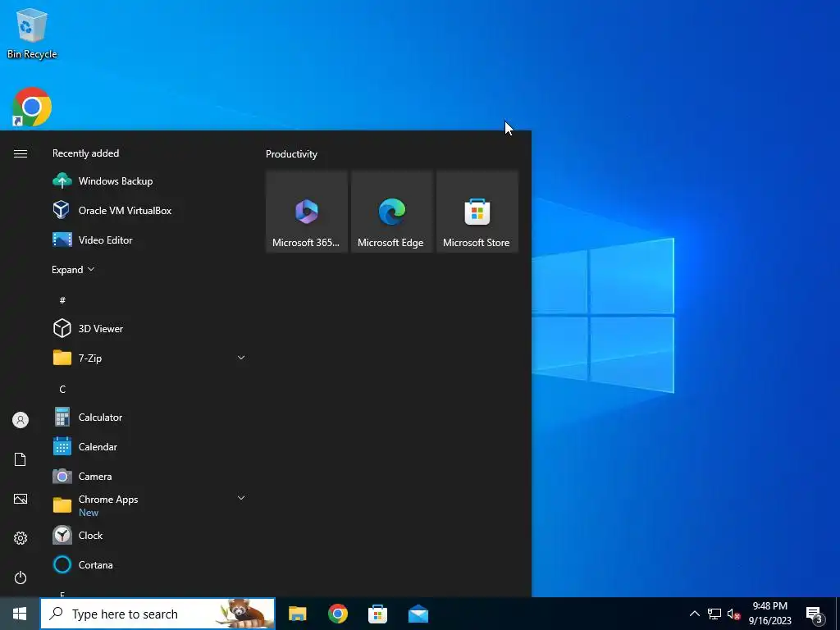
Task: Open the Microsoft Edge tile
Action: click(x=391, y=211)
